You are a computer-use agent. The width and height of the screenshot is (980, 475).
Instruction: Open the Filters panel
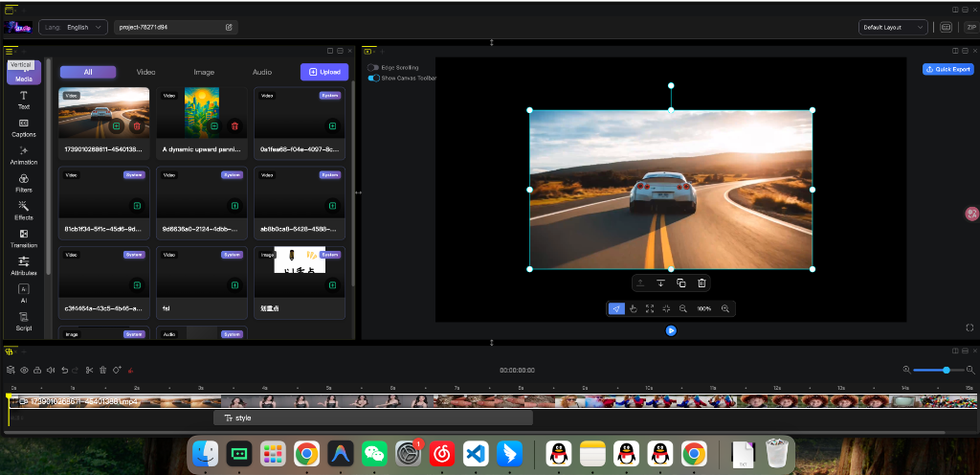[24, 183]
